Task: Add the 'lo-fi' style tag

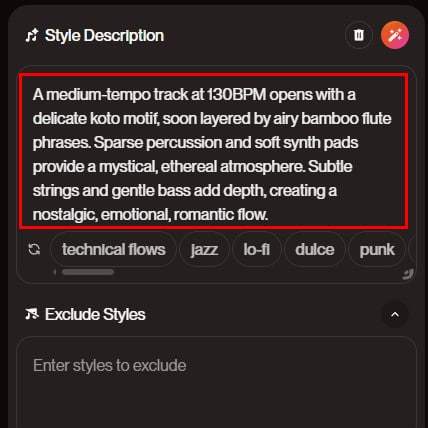Action: (x=256, y=249)
